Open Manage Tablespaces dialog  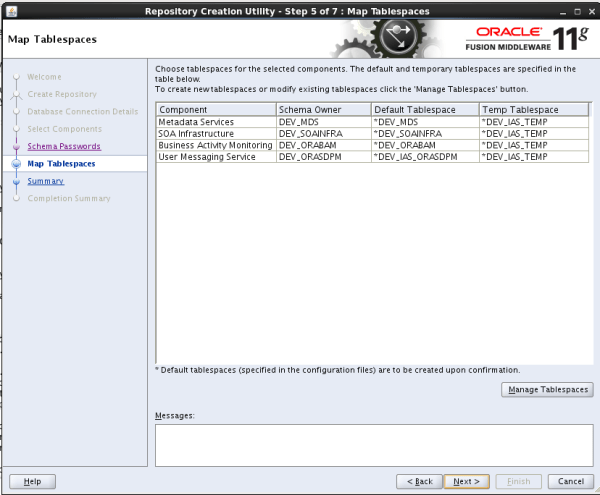(546, 389)
